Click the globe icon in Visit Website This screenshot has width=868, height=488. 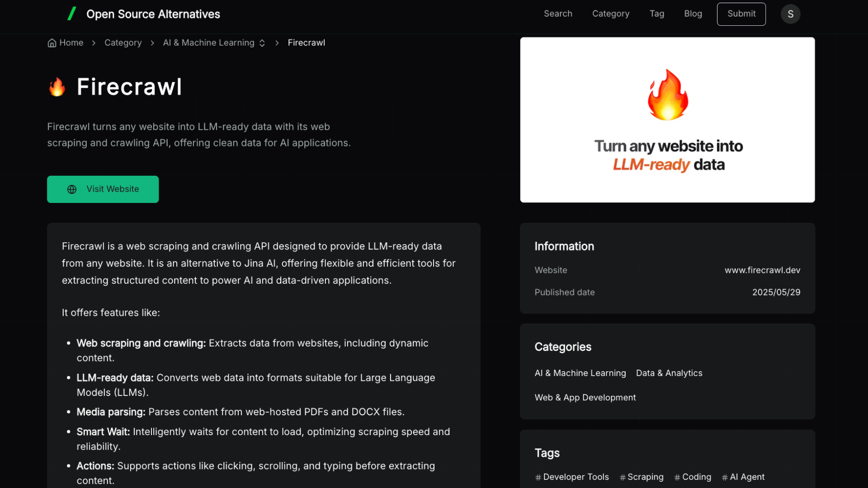(72, 189)
